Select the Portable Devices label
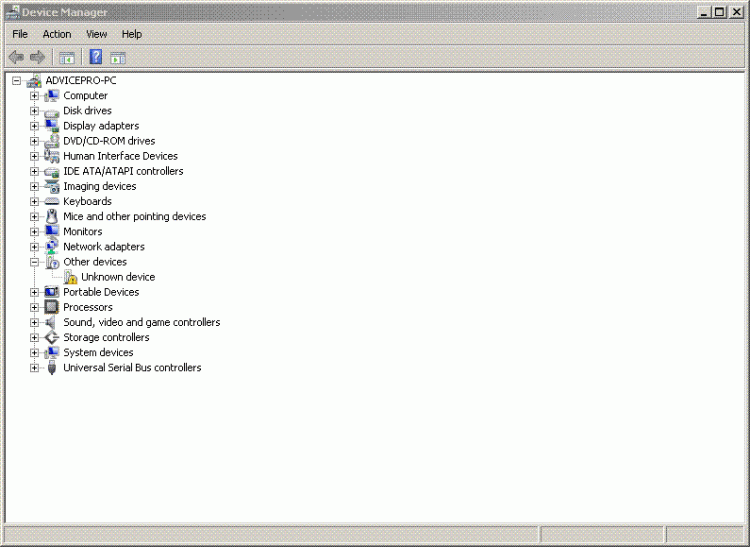Screen dimensions: 750x547 click(101, 292)
